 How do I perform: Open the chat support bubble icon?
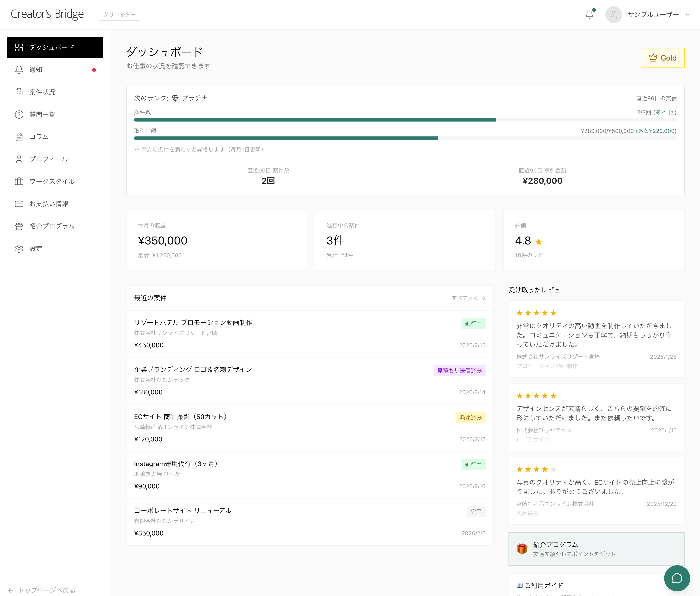677,578
